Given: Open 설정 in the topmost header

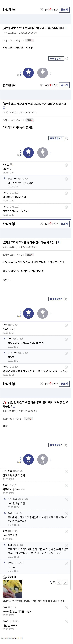Looking at the screenshot, I should coord(48,10).
